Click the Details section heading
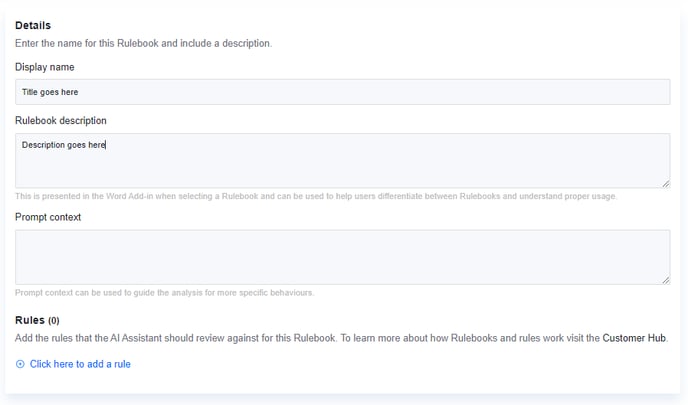The image size is (688, 405). pyautogui.click(x=33, y=25)
